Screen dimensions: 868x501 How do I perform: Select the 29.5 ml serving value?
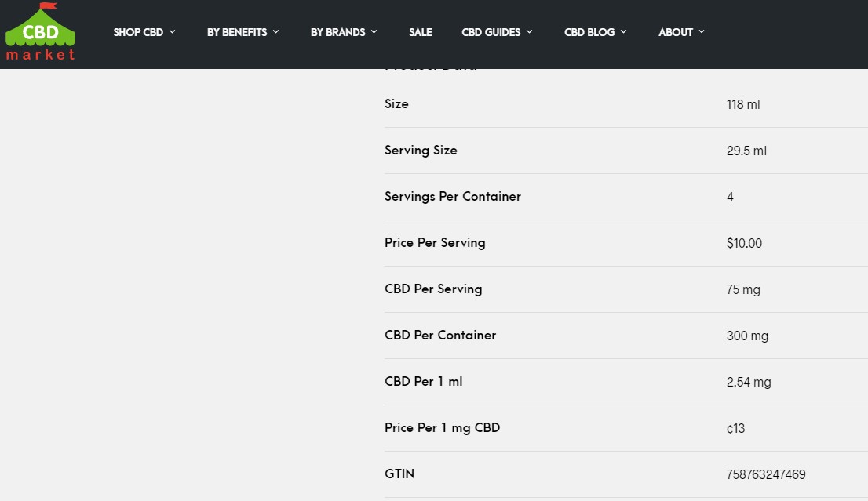746,151
